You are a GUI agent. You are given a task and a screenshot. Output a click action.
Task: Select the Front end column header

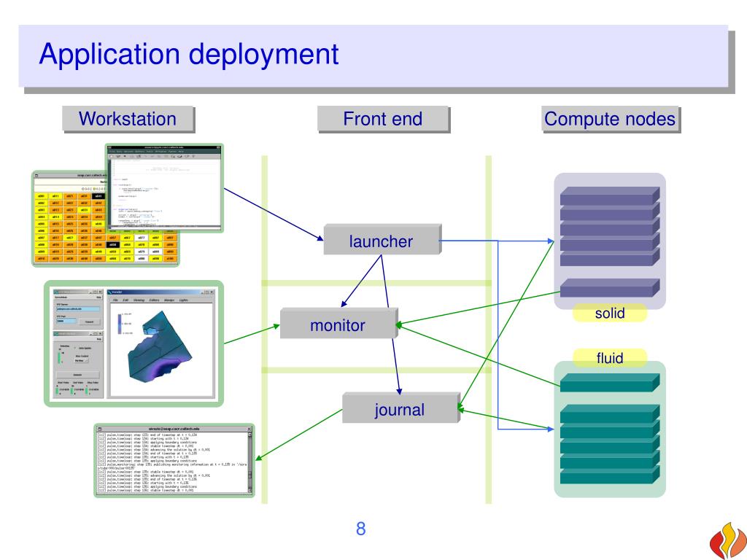(383, 119)
